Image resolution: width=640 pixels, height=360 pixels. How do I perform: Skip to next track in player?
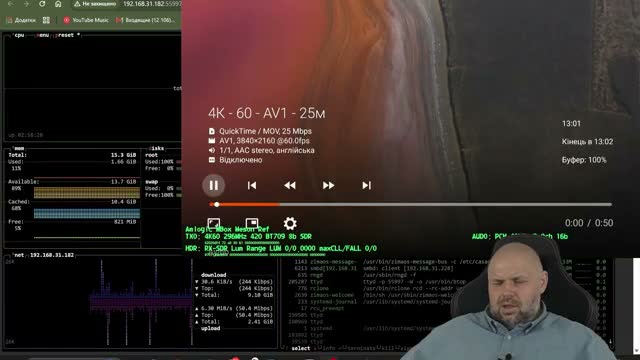click(367, 185)
